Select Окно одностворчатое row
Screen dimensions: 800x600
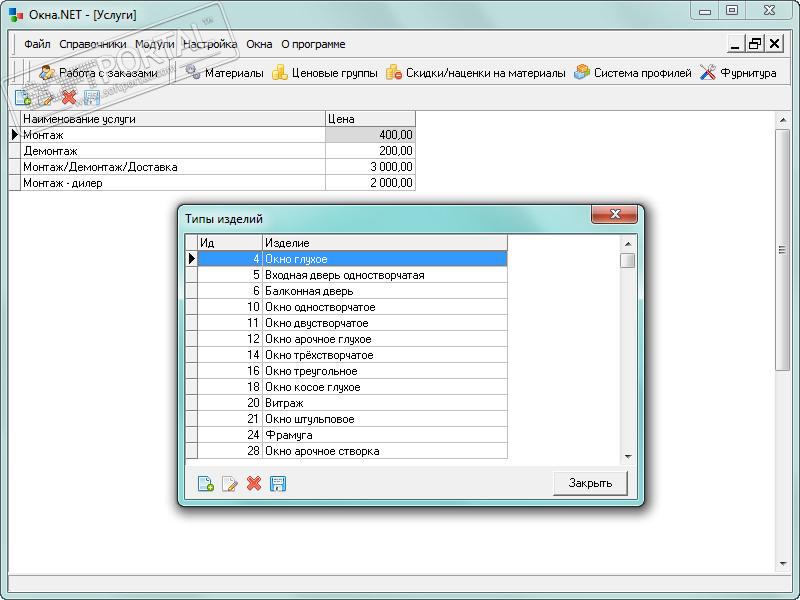click(x=346, y=307)
